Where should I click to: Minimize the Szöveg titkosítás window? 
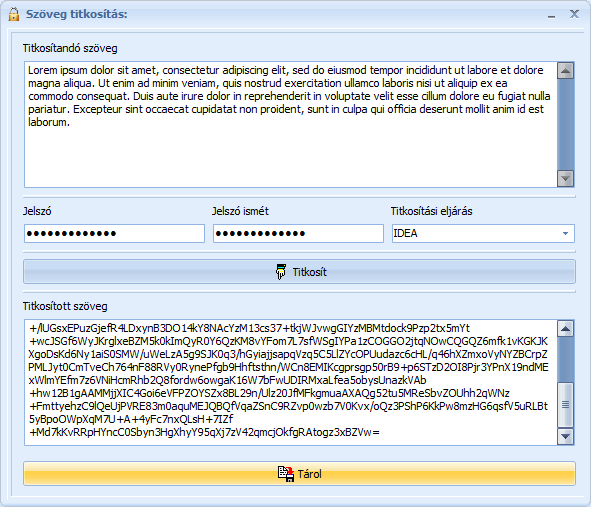pos(551,15)
